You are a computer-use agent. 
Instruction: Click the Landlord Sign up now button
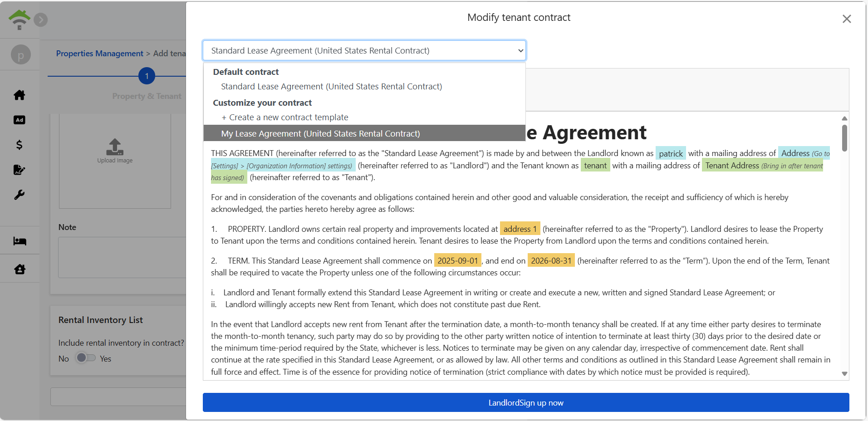[525, 402]
